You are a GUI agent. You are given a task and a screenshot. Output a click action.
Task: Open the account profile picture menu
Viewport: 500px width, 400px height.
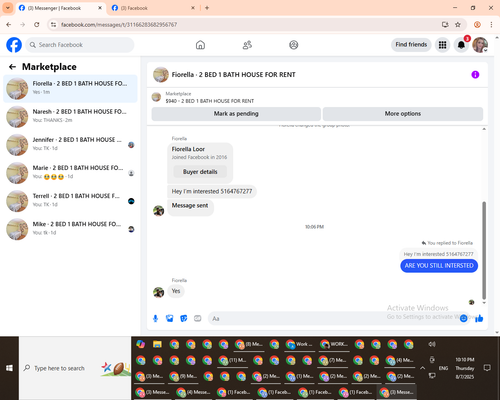pyautogui.click(x=480, y=45)
